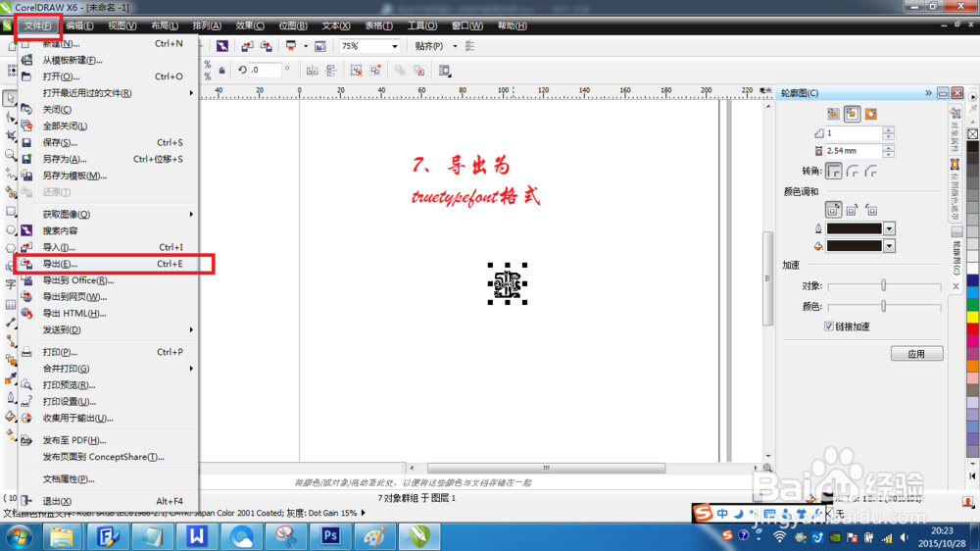Screen dimensions: 980x551
Task: Toggle the lock ratio padlock
Action: pos(221,71)
